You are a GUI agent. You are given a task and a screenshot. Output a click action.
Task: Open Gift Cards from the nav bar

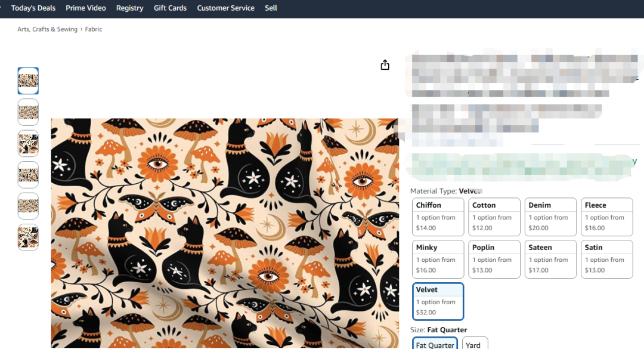point(170,8)
